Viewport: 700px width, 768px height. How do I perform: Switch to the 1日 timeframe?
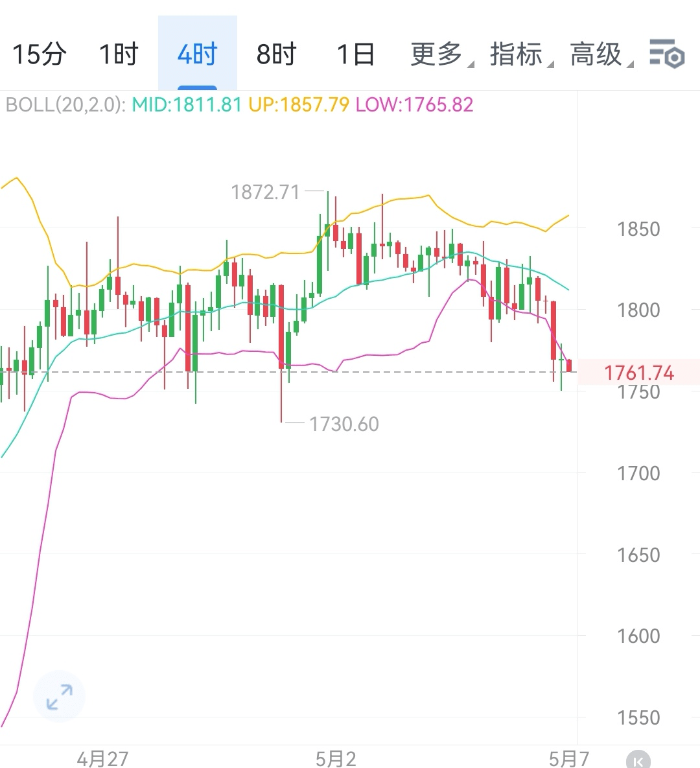click(356, 54)
